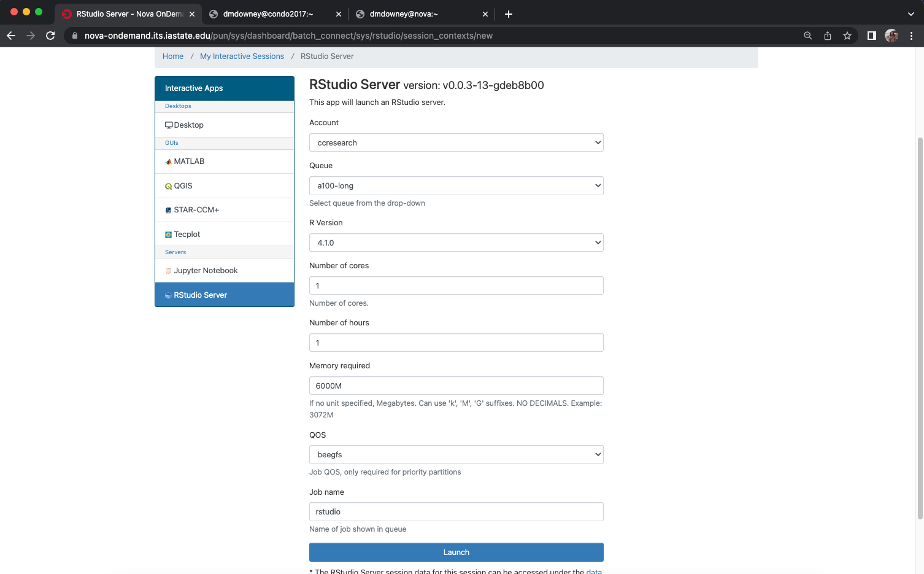The height and width of the screenshot is (574, 924).
Task: Open the QOS dropdown showing beegfs
Action: pos(456,454)
